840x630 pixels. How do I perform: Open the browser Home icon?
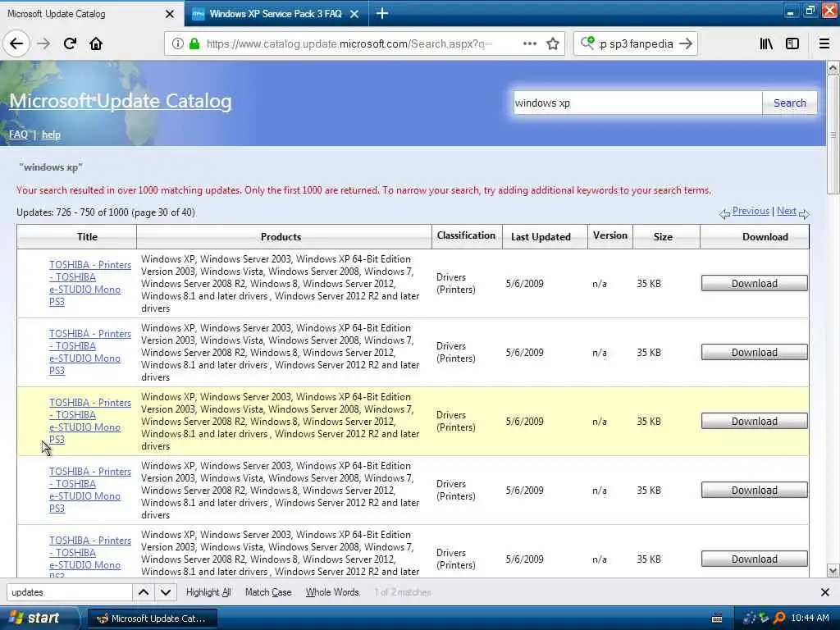click(96, 43)
